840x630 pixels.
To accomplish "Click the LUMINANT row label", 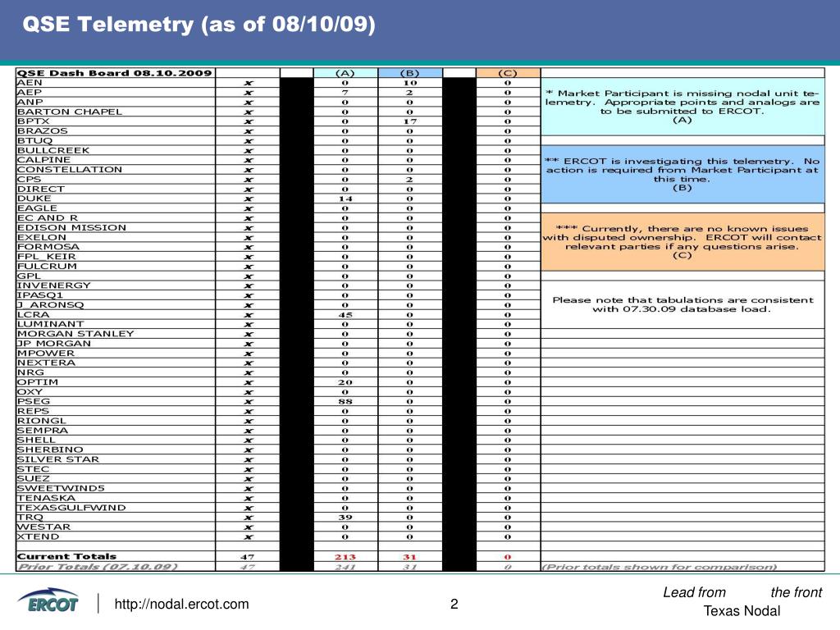I will [50, 323].
